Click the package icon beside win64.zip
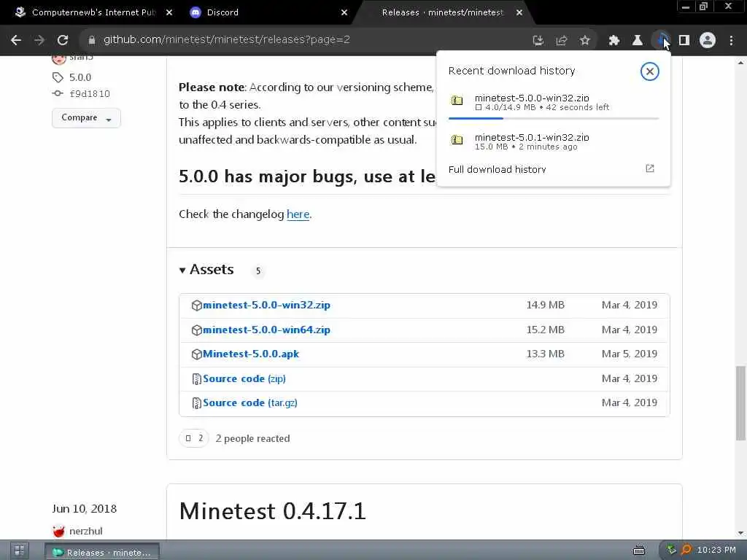The width and height of the screenshot is (747, 560). tap(197, 330)
